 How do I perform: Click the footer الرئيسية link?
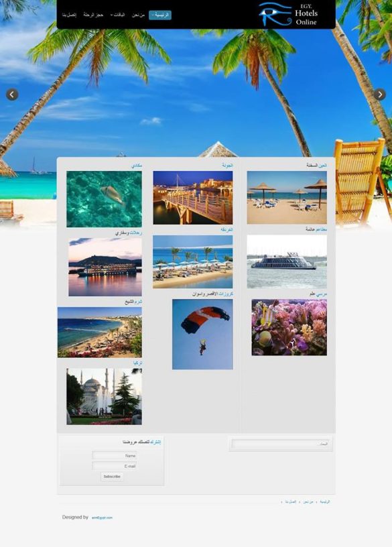[325, 501]
